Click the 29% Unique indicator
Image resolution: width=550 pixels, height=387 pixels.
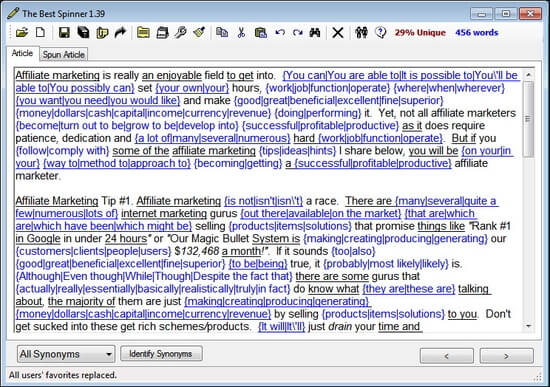[x=420, y=33]
